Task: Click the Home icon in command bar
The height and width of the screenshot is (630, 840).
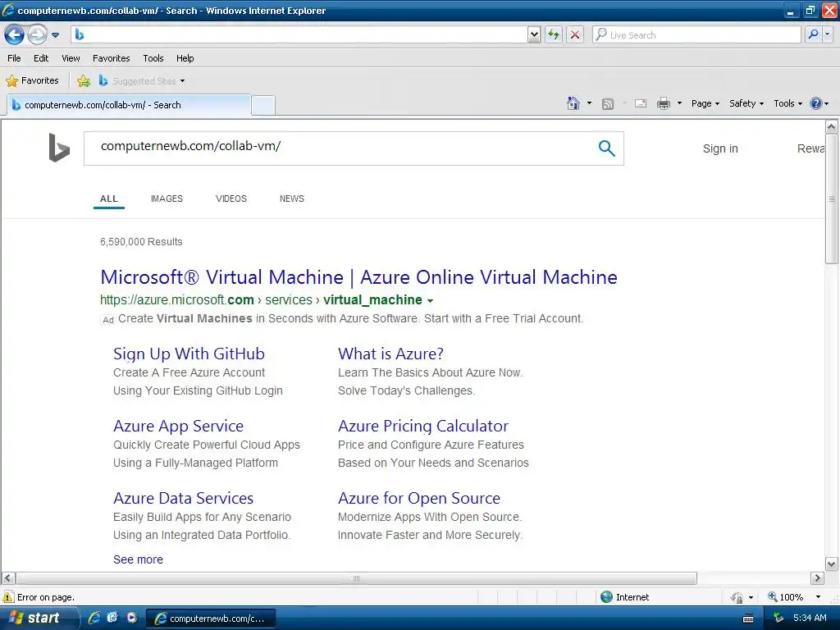Action: click(573, 103)
